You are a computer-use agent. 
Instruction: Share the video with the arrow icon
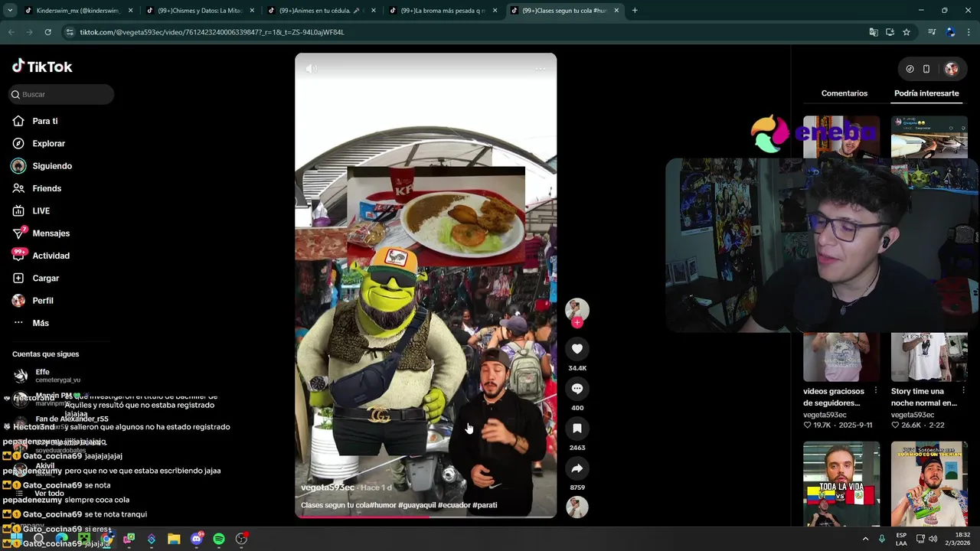point(577,468)
